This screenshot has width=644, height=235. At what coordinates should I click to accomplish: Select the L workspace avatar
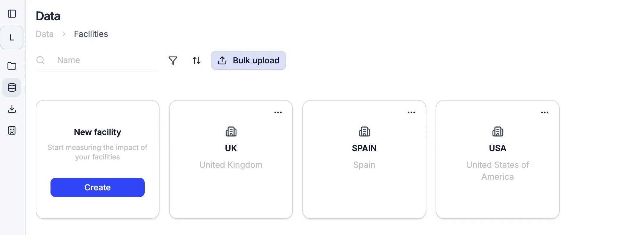[12, 37]
